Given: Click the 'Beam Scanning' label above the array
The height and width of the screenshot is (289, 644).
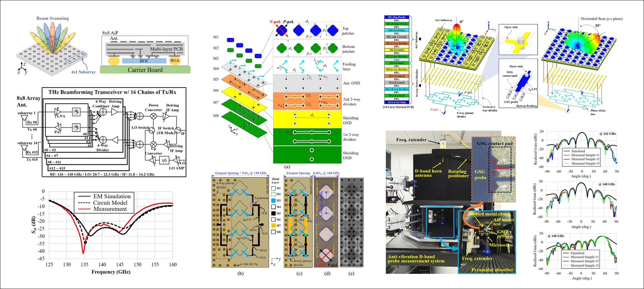Looking at the screenshot, I should 53,18.
